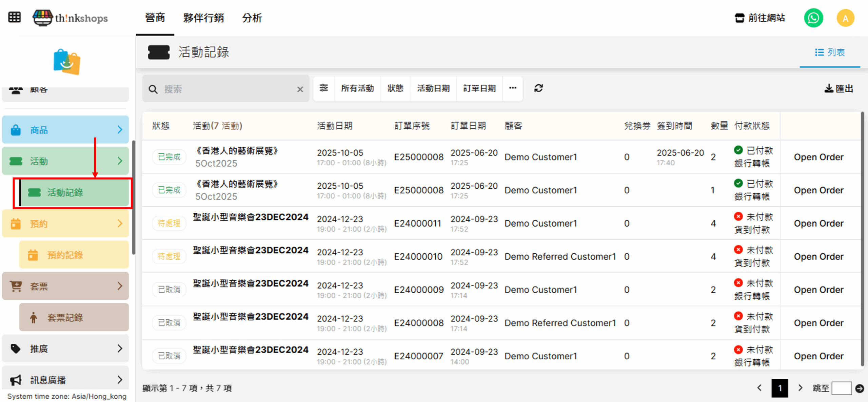The image size is (868, 402).
Task: Click the WhatsApp icon in header
Action: point(813,18)
